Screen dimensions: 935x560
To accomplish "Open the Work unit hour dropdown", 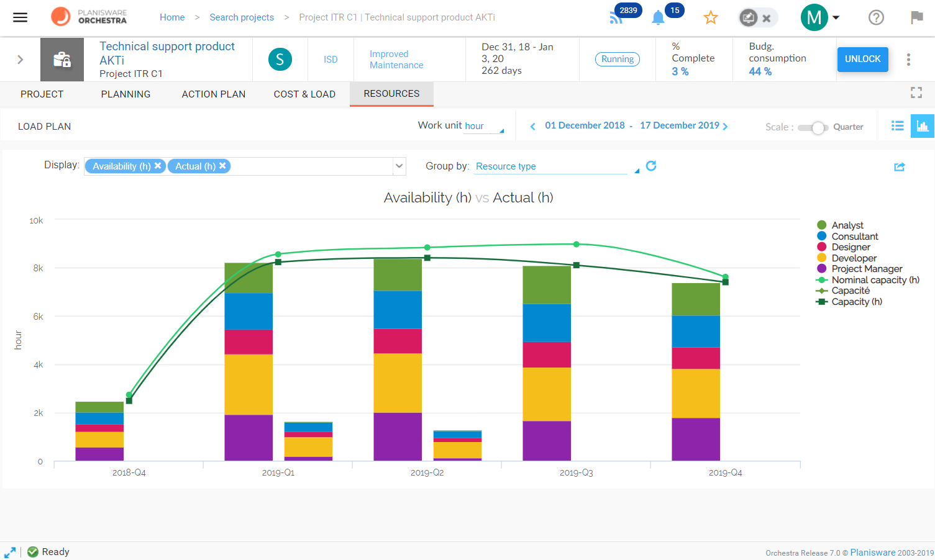I will click(x=485, y=126).
